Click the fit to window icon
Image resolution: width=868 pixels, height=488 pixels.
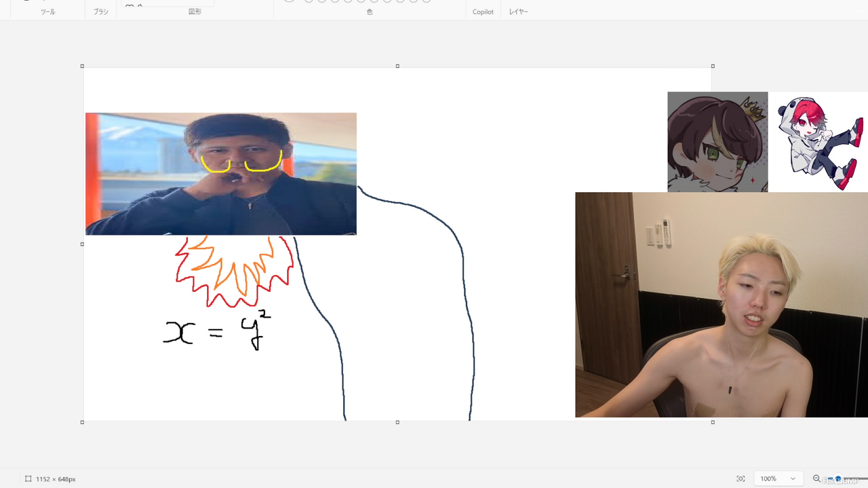tap(741, 478)
